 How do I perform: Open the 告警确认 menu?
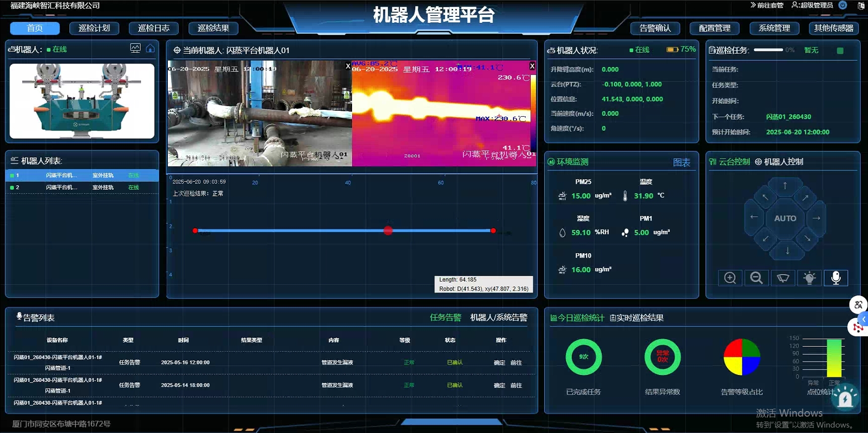[x=655, y=28]
